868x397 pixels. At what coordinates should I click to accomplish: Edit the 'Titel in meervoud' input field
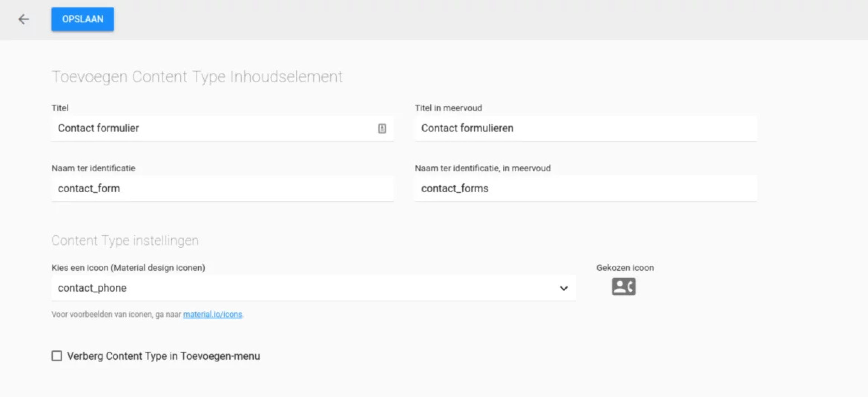point(586,129)
